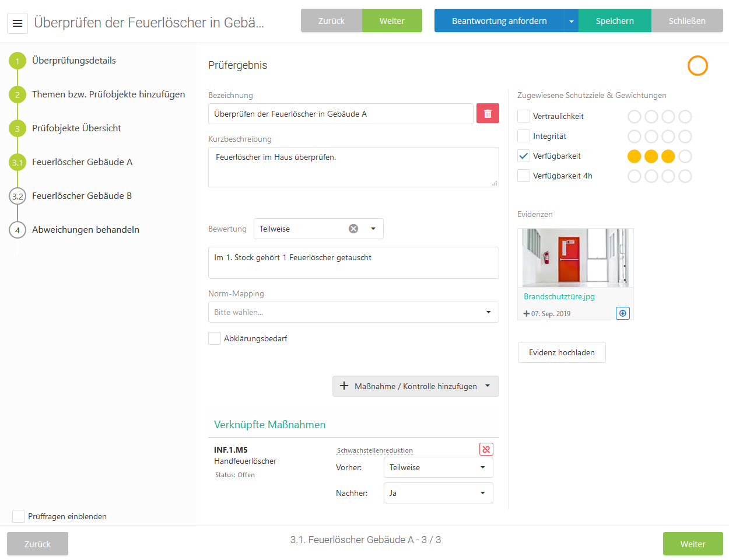The image size is (729, 560).
Task: Expand the Beantwortung anfordern arrow menu
Action: pyautogui.click(x=571, y=21)
